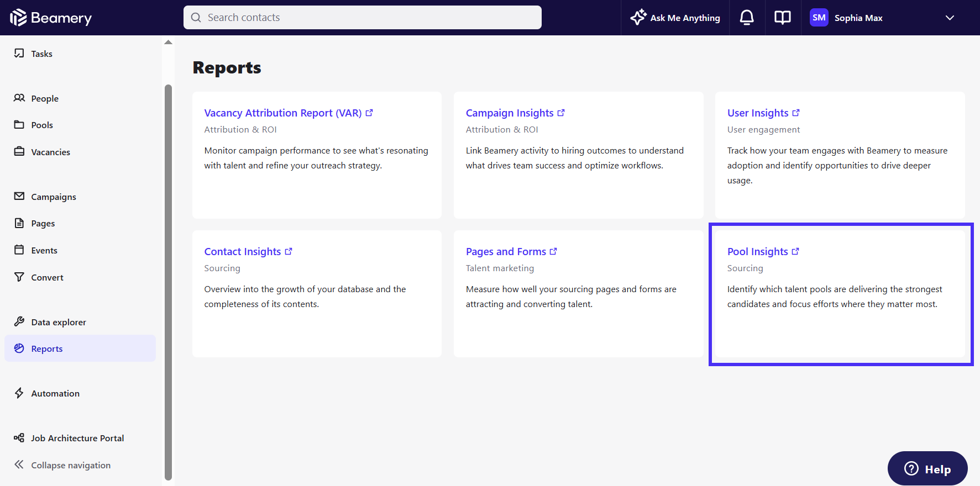The width and height of the screenshot is (980, 486).
Task: Open the Campaign Insights report
Action: (x=510, y=113)
